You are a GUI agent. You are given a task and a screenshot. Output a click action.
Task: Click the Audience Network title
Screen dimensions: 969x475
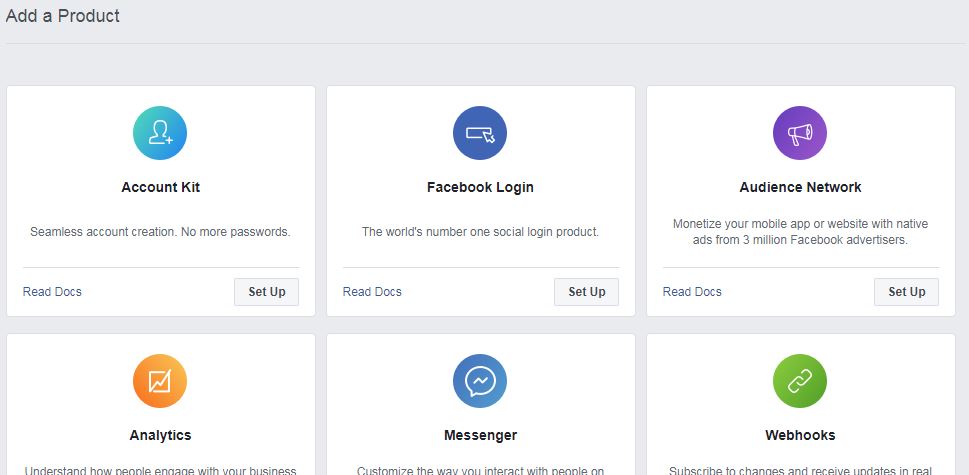click(800, 187)
